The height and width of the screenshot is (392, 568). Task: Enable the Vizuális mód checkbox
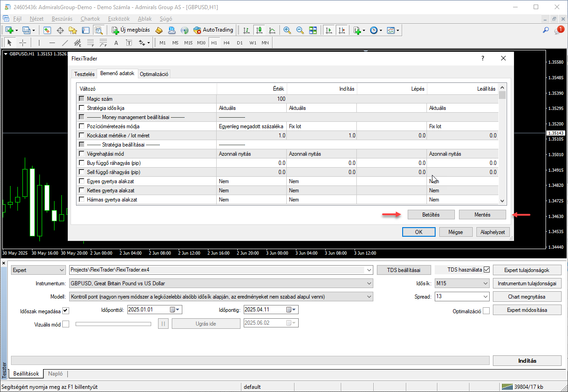pos(66,324)
